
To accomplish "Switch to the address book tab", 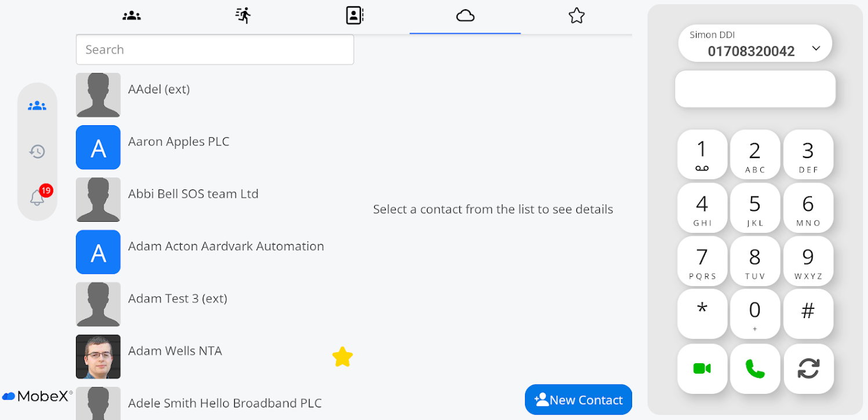I will 354,16.
